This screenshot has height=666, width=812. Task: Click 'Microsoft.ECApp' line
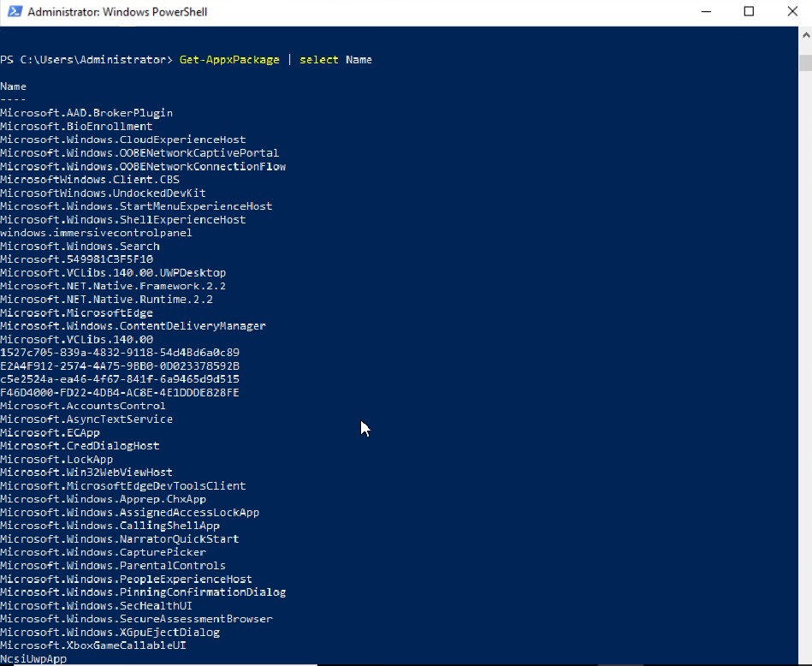(50, 433)
